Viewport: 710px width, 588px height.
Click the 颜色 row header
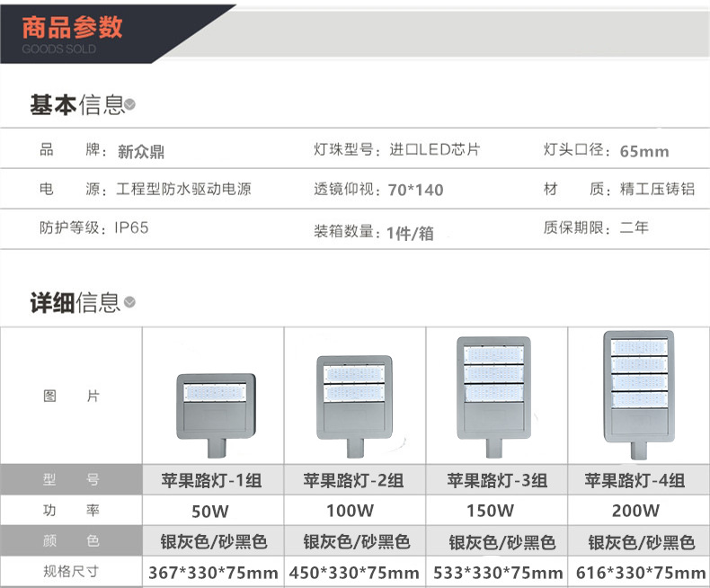tap(71, 540)
